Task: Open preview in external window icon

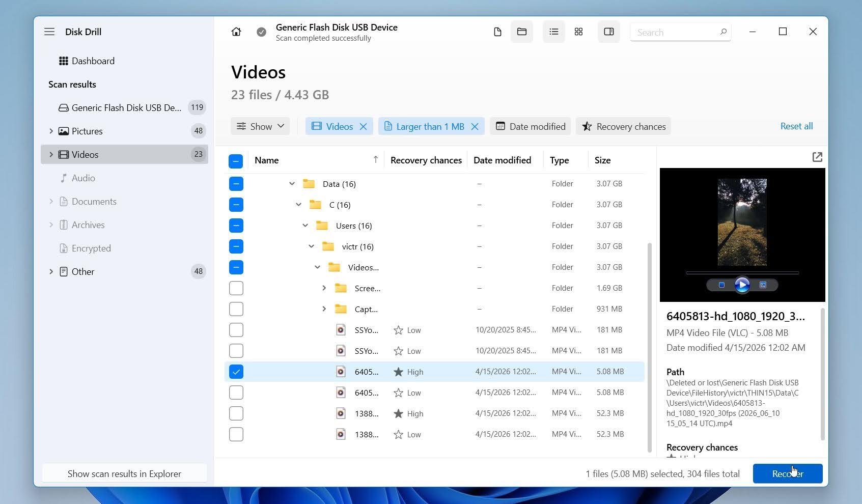Action: (x=817, y=157)
